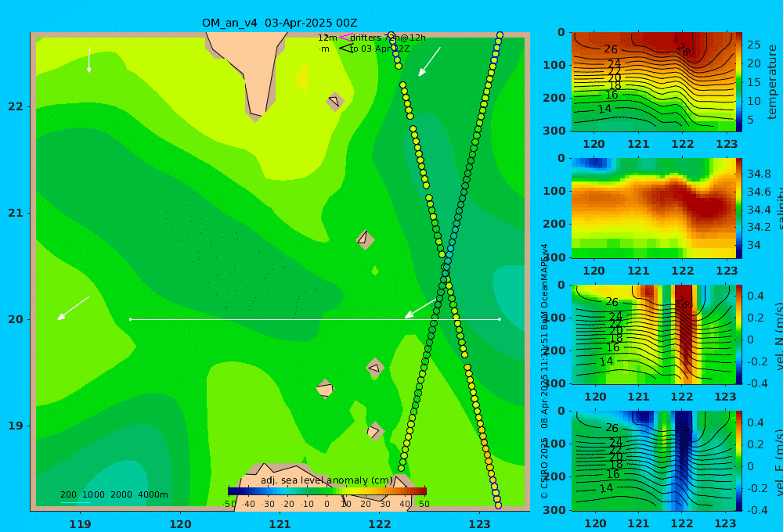Click the '14' contour label in the temperature panel
The width and height of the screenshot is (783, 532).
604,108
